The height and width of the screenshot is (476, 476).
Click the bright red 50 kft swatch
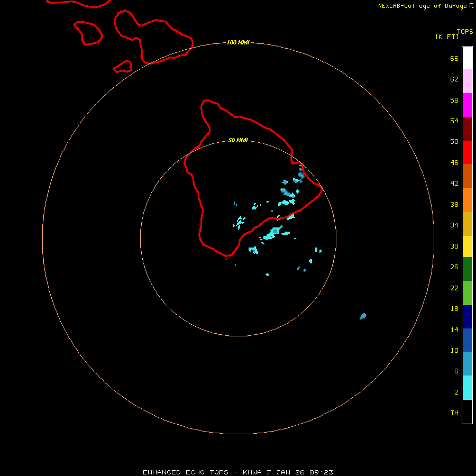point(467,152)
